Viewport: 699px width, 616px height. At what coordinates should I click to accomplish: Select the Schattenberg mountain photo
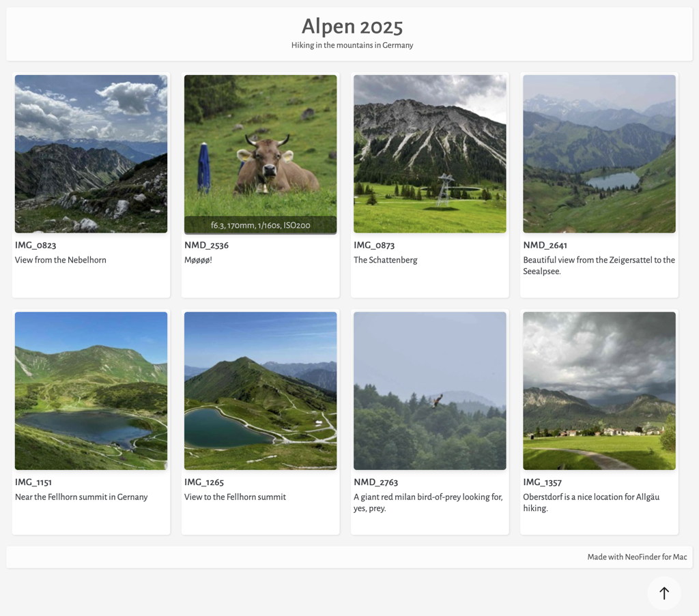pos(429,153)
